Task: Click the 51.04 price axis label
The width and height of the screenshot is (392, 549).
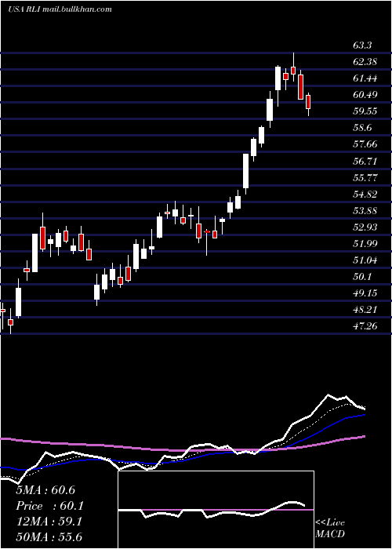Action: 365,260
